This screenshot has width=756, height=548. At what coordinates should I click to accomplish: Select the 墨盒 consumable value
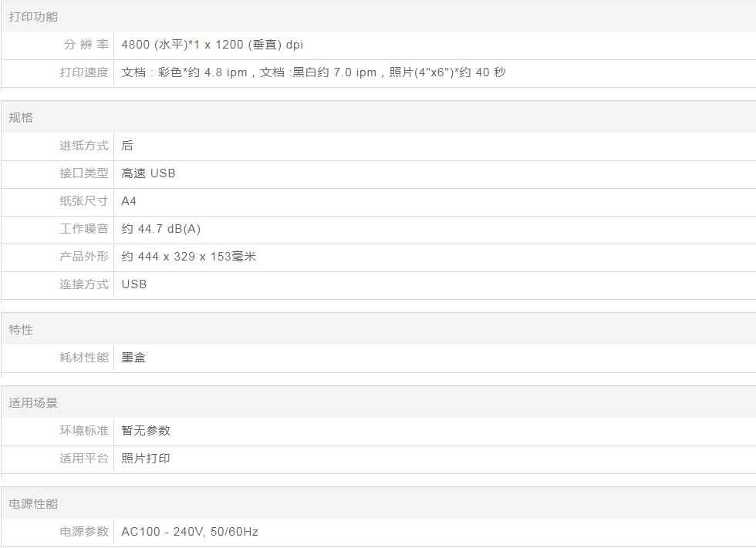(133, 358)
